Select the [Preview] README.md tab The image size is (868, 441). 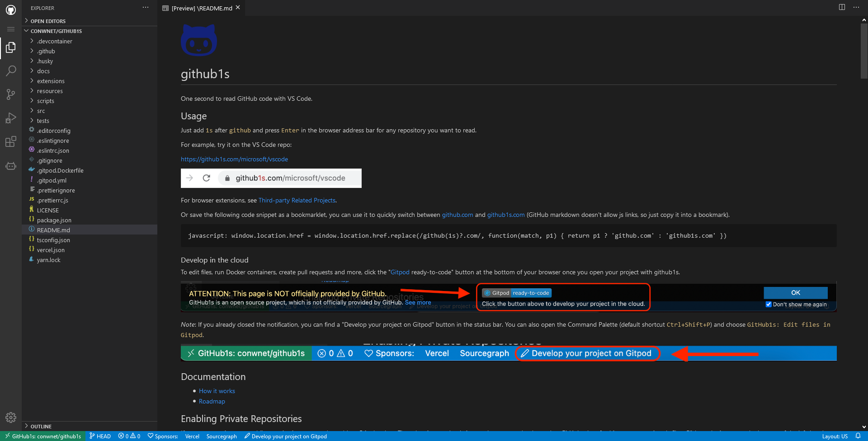[x=201, y=8]
